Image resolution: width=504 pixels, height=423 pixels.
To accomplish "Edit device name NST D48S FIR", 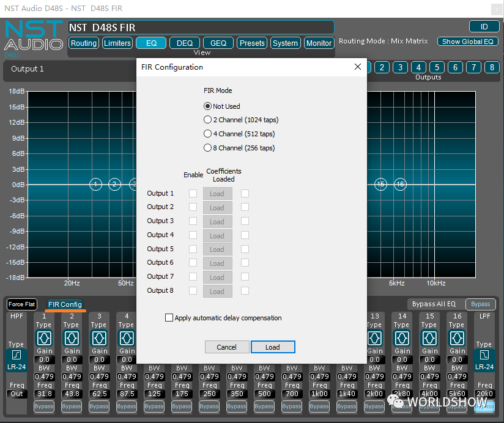I will click(x=201, y=28).
